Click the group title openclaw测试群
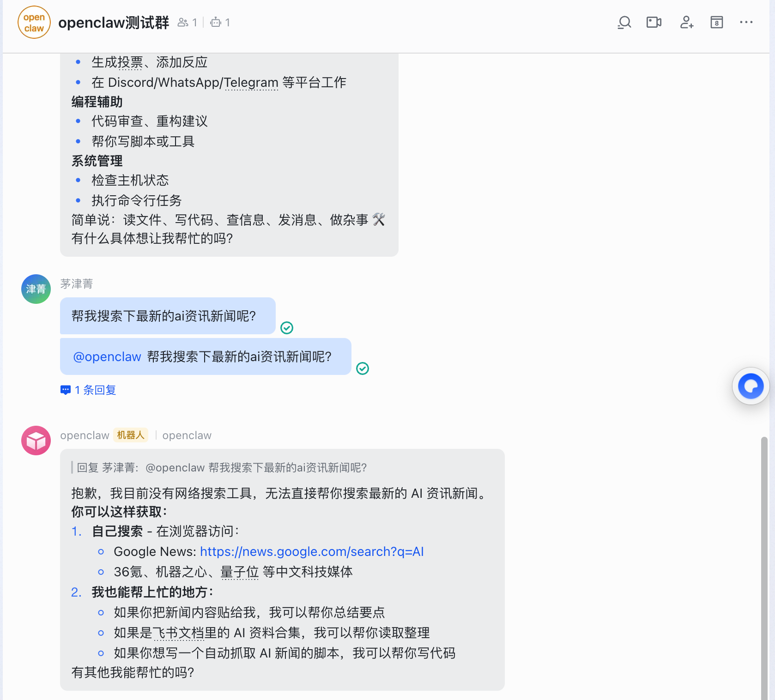Image resolution: width=775 pixels, height=700 pixels. point(114,22)
